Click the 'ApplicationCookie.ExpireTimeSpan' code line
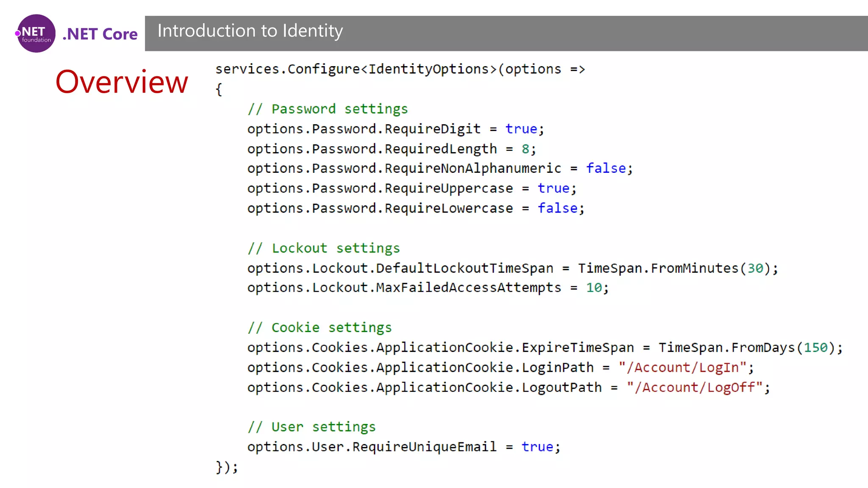Image resolution: width=868 pixels, height=488 pixels. tap(545, 347)
